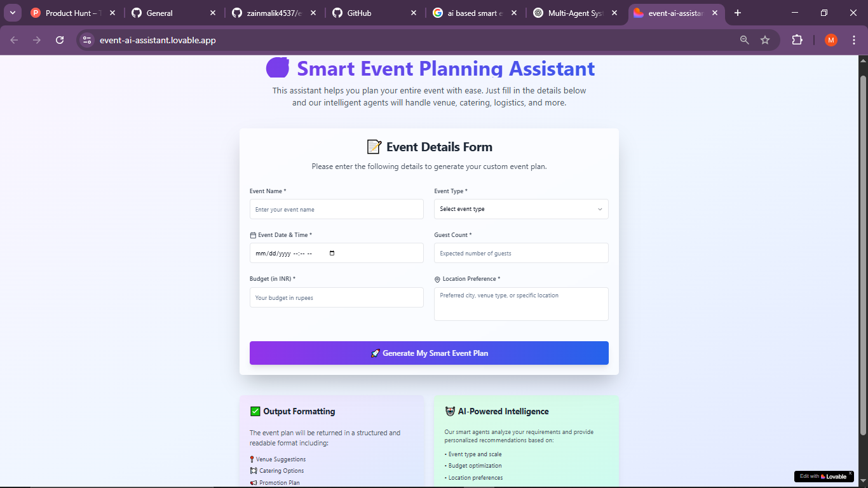
Task: Close the Product Hunt tab
Action: tap(112, 13)
